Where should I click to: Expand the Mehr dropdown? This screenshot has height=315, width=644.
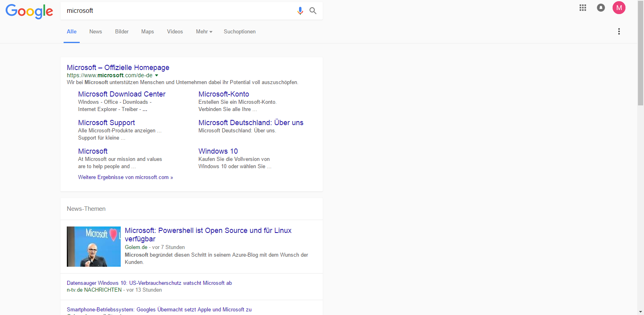204,32
